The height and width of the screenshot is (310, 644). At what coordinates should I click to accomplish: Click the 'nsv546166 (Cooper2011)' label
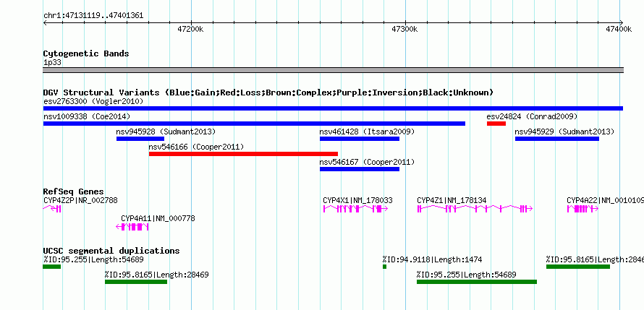coord(196,147)
